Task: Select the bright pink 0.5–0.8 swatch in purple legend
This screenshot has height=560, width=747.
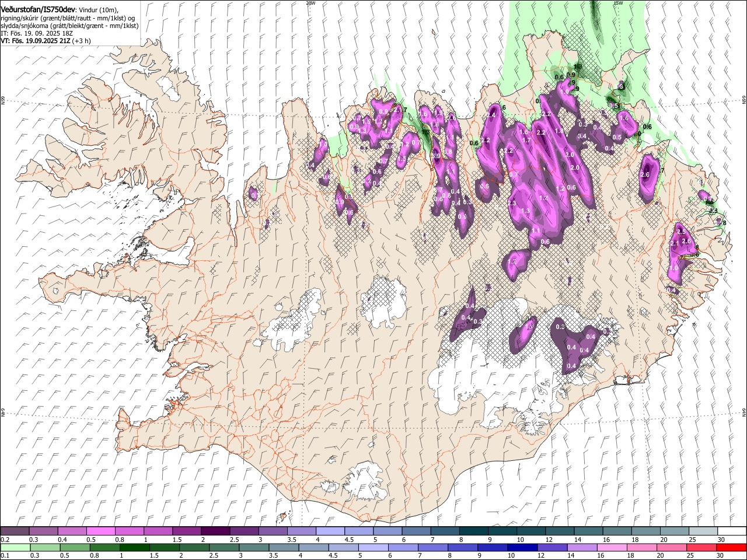Action: [x=100, y=531]
